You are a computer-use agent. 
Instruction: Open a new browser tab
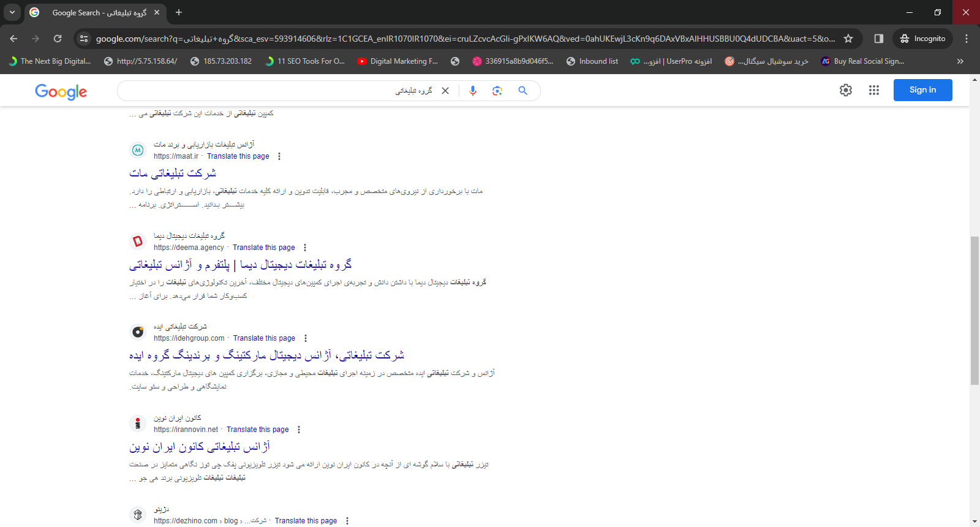(179, 12)
